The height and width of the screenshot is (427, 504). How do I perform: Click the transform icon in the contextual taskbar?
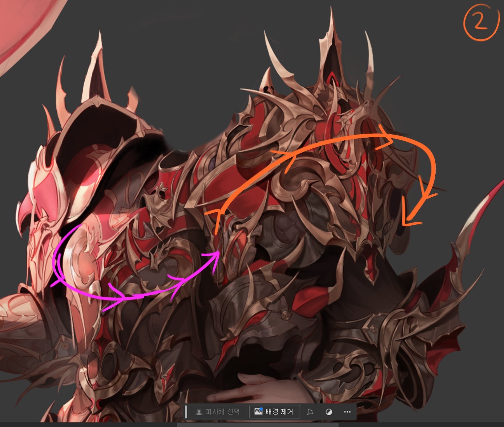click(x=310, y=412)
